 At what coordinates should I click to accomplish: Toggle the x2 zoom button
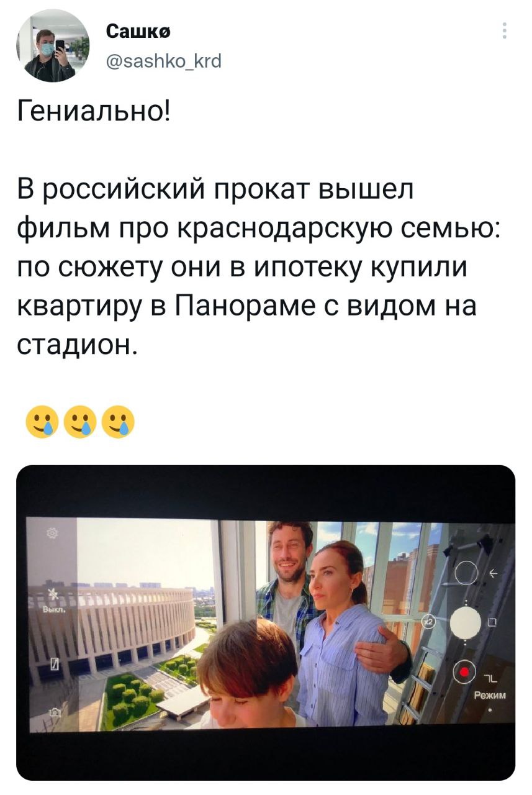[x=428, y=621]
